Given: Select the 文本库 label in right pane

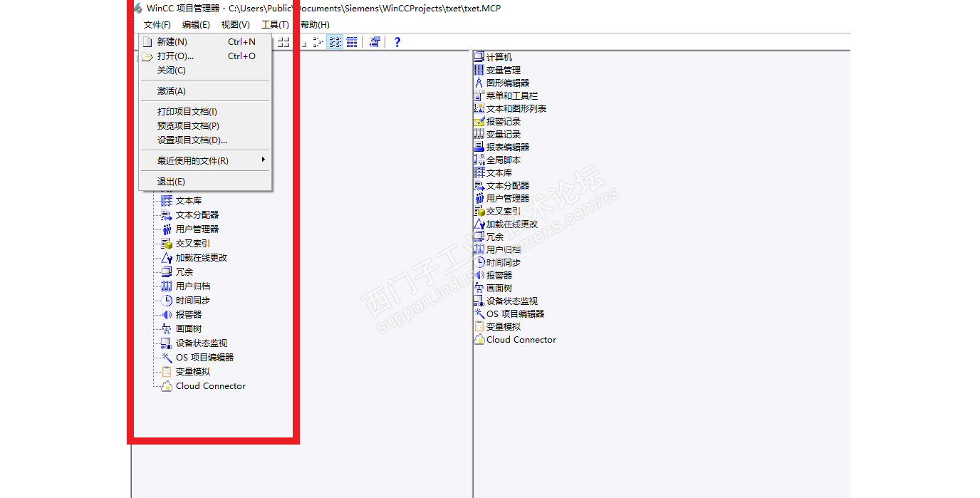Looking at the screenshot, I should (x=499, y=173).
